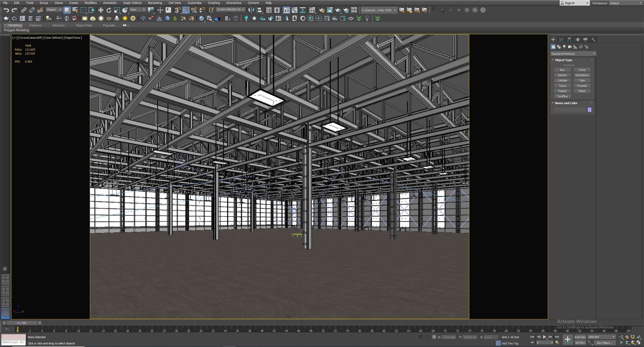
Task: Click the Redo arrow icon
Action: [x=14, y=10]
